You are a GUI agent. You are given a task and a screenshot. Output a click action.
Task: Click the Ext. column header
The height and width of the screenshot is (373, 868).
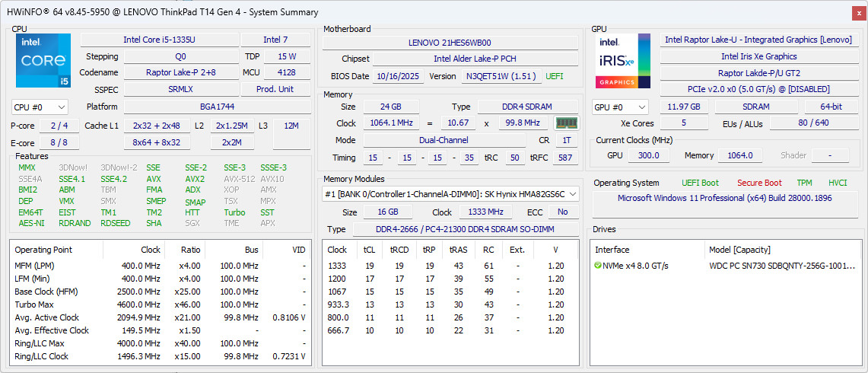click(x=517, y=250)
